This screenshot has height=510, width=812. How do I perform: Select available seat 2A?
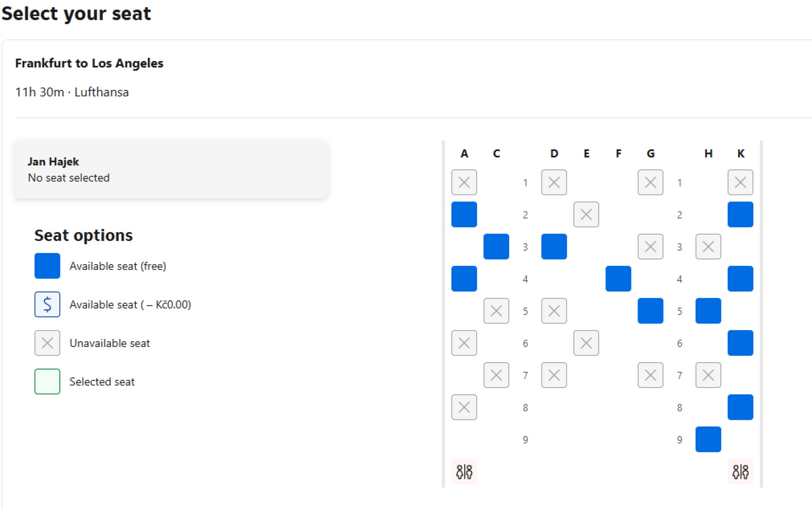tap(464, 214)
